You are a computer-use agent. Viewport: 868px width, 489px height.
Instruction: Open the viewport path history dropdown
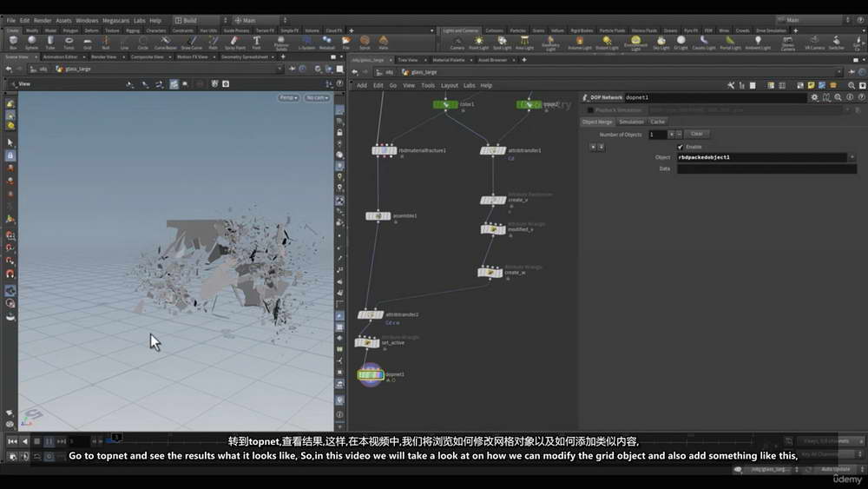pyautogui.click(x=279, y=69)
